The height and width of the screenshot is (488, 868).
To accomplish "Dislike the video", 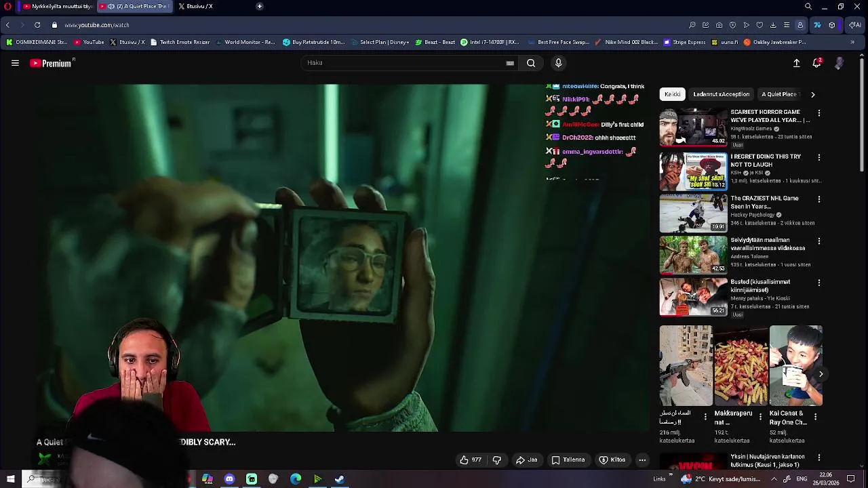I will [496, 460].
